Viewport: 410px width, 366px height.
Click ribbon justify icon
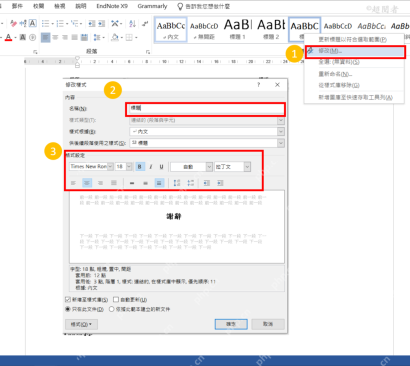tap(75, 37)
